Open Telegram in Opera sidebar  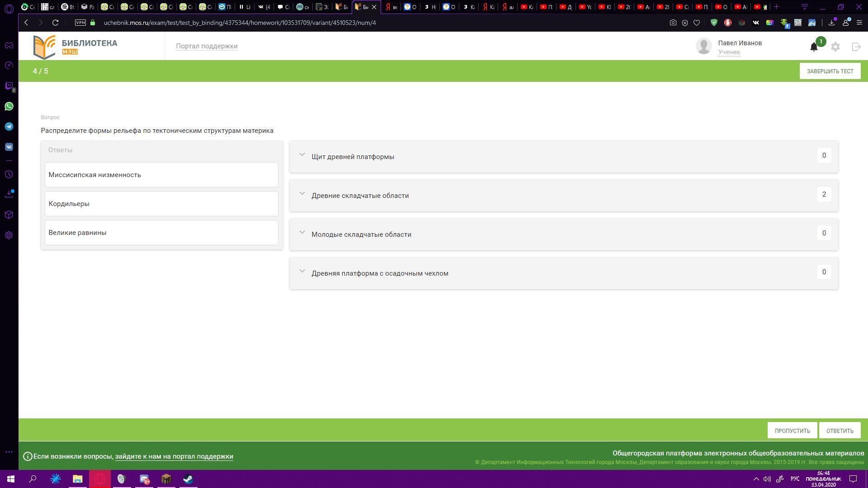click(9, 127)
